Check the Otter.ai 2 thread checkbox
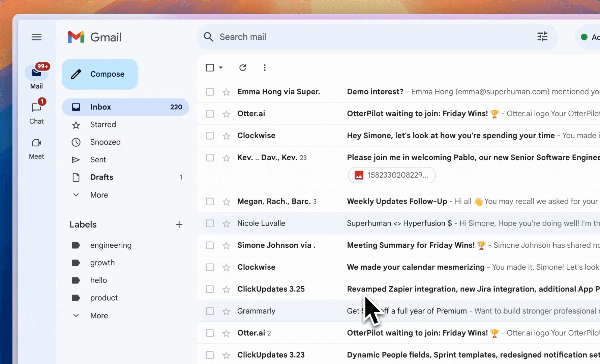 (210, 333)
